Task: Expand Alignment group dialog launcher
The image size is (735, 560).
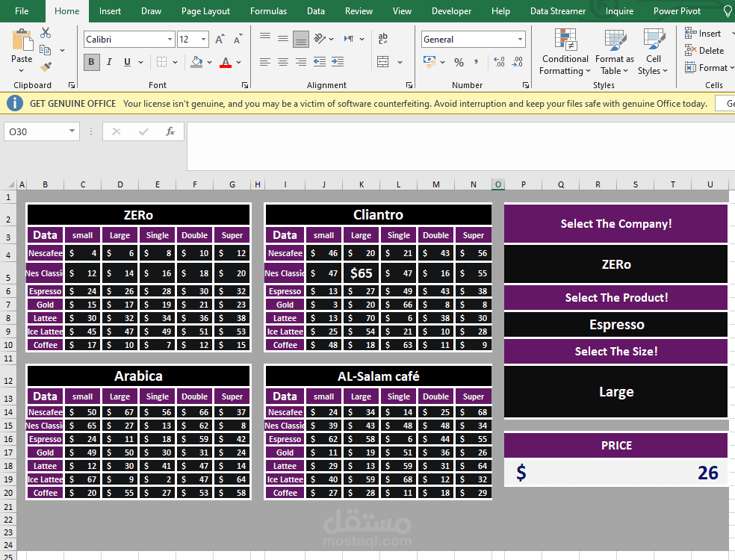Action: tap(409, 85)
